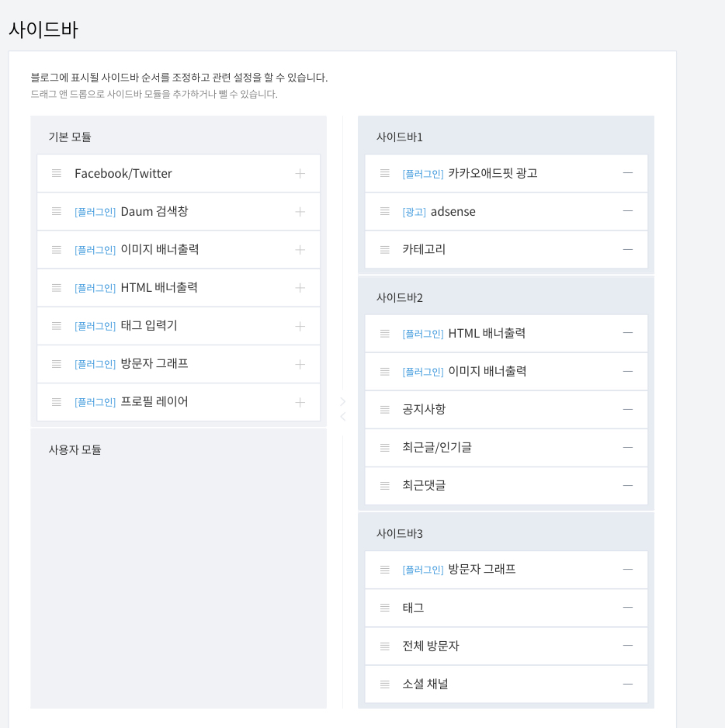Click the drag handle of 태그 입력기
The height and width of the screenshot is (728, 725).
[57, 325]
